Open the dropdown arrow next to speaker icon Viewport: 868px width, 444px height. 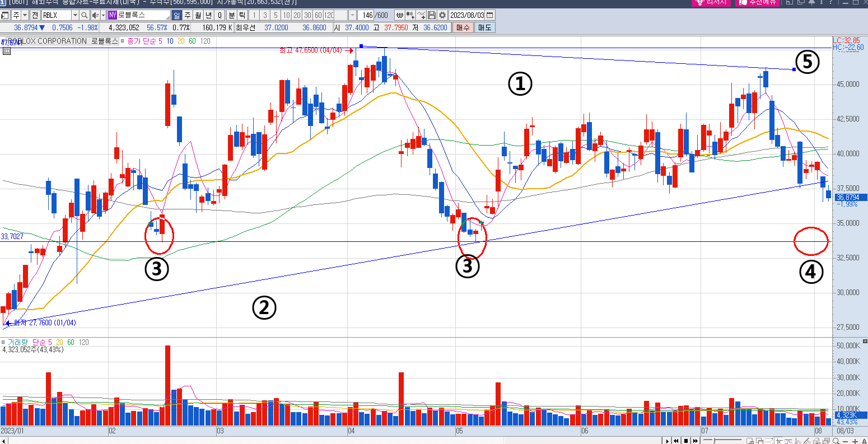pos(103,15)
